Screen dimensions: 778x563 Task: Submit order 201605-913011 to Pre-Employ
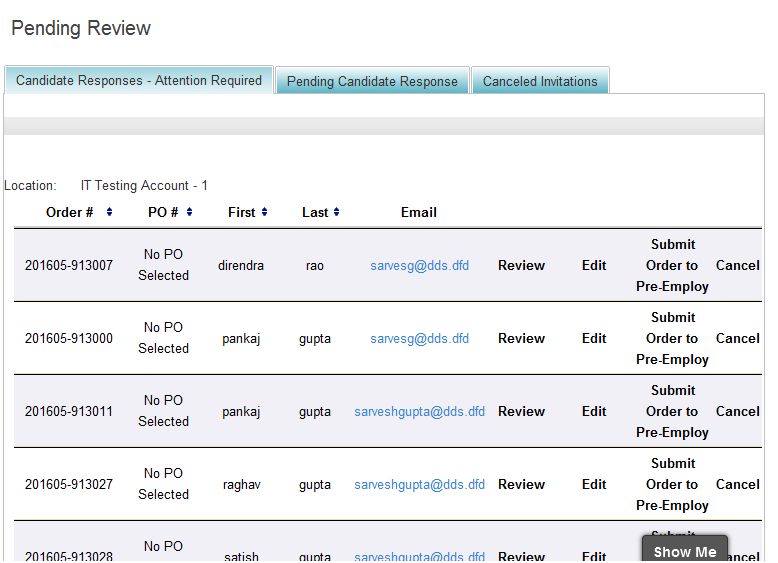point(672,411)
